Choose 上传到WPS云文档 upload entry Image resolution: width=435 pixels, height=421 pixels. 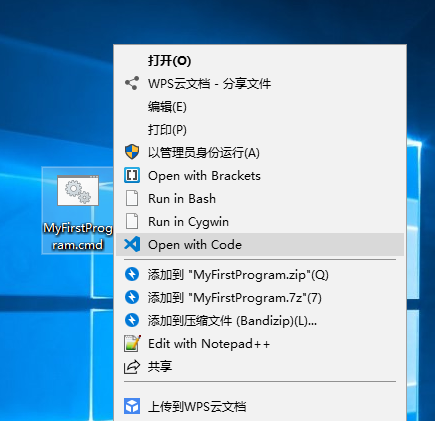point(260,407)
